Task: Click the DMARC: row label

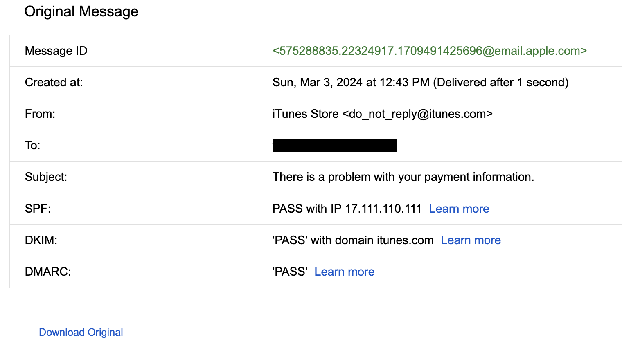Action: [x=48, y=272]
